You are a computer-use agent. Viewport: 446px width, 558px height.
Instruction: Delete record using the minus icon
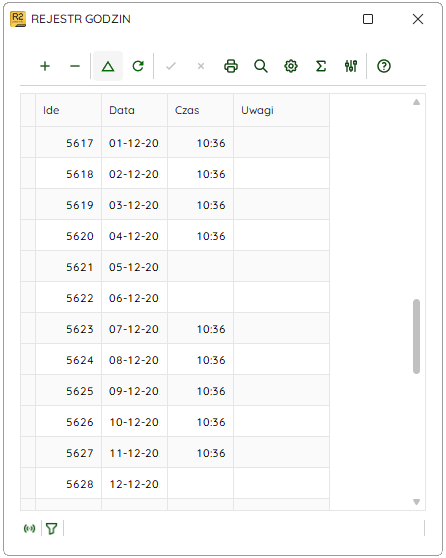tap(75, 66)
